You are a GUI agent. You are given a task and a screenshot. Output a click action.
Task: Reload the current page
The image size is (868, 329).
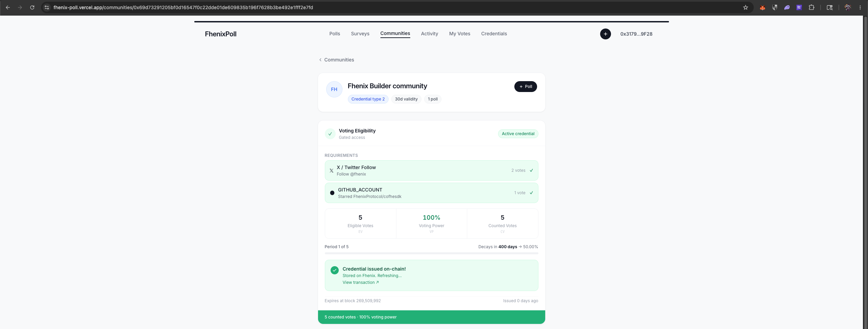click(32, 7)
